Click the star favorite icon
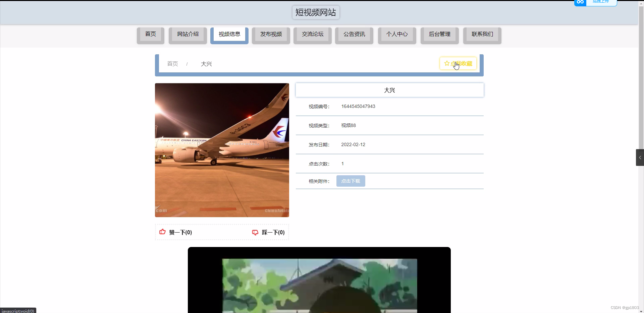 447,63
